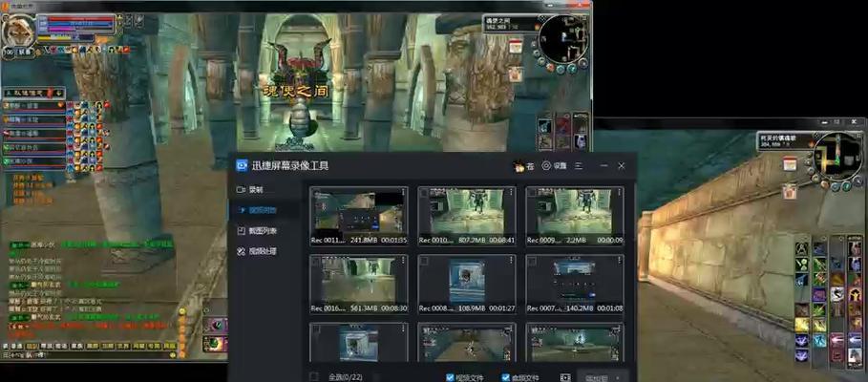Tick the checkbox on Rec 0007 thumbnail
The width and height of the screenshot is (868, 382).
(532, 261)
